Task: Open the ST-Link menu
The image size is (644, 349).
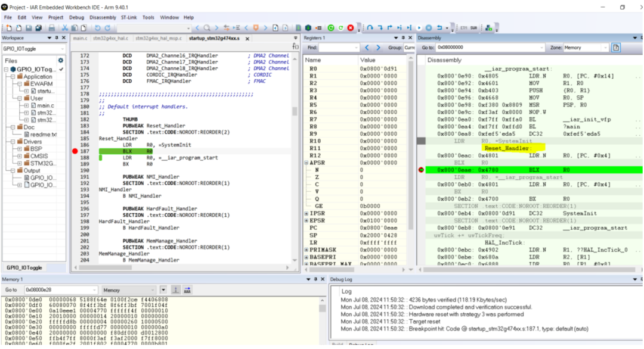Action: coord(129,18)
